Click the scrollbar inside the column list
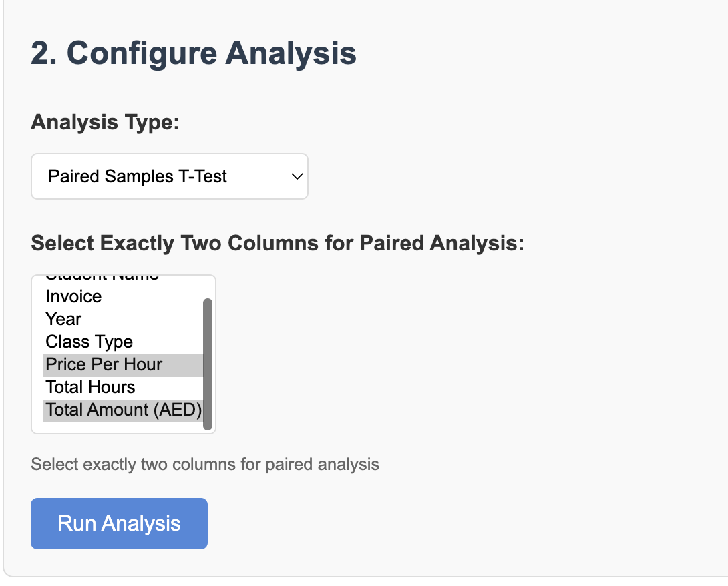 [x=208, y=364]
